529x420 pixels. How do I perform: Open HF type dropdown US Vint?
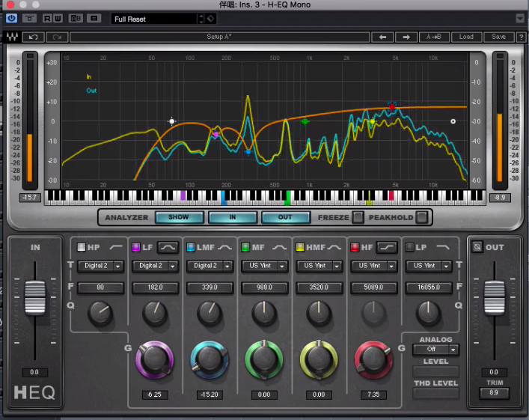(x=374, y=266)
